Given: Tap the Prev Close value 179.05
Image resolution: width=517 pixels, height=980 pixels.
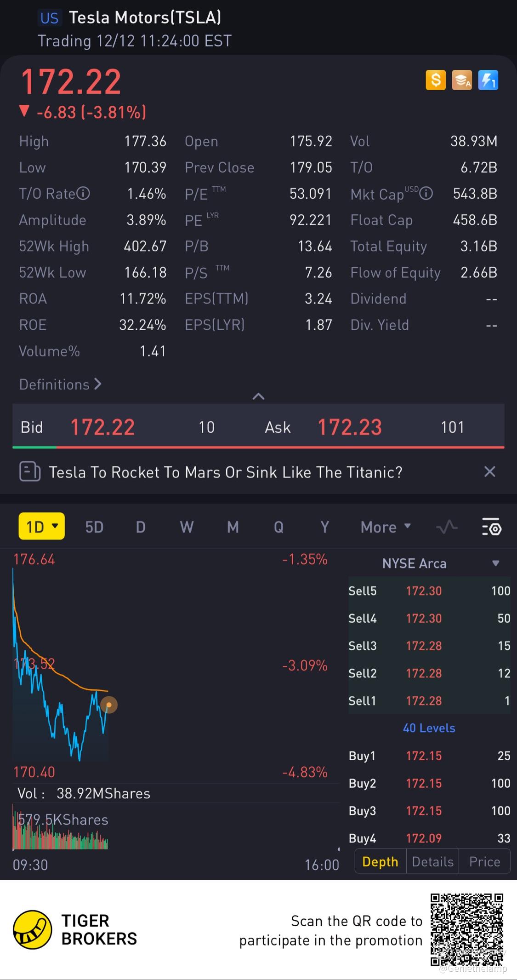Looking at the screenshot, I should pos(311,167).
